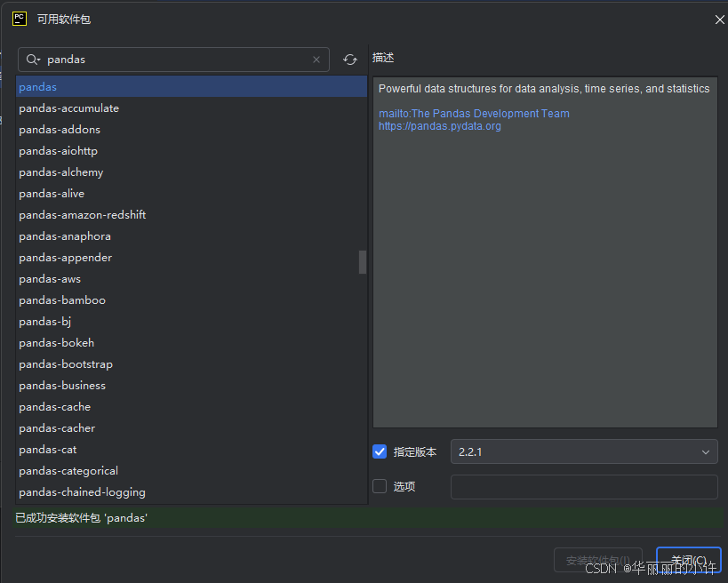
Task: Click the search magnifier icon
Action: (x=33, y=60)
